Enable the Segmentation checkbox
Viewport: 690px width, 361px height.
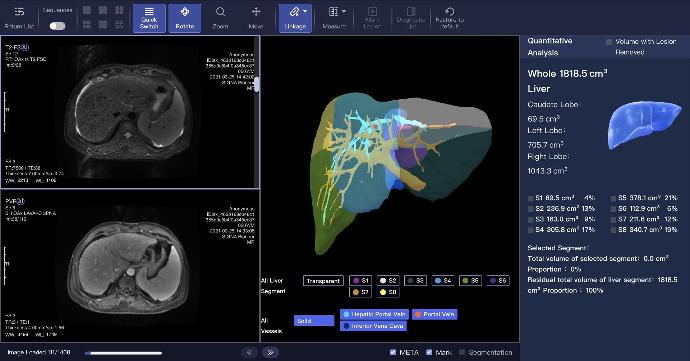[462, 352]
